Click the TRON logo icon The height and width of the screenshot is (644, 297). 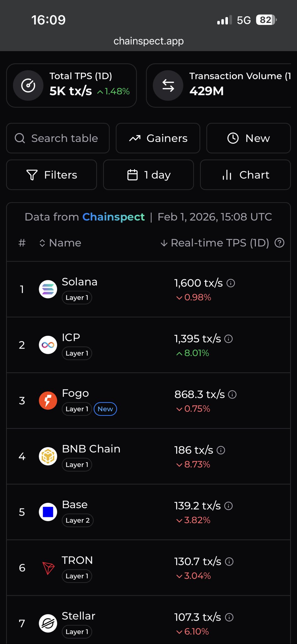[x=48, y=568]
